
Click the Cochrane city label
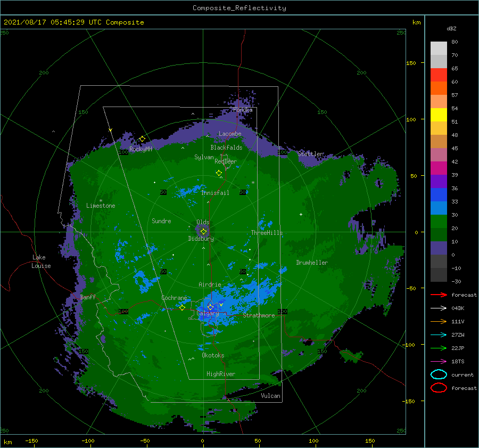tap(174, 298)
